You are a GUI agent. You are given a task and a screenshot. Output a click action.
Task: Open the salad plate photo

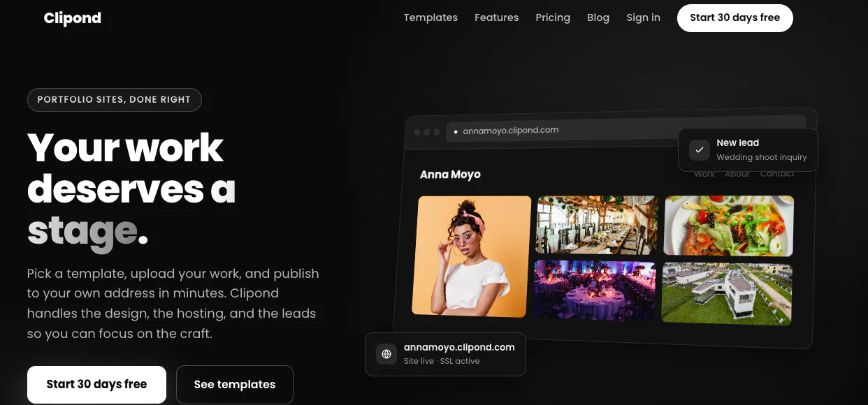tap(728, 226)
